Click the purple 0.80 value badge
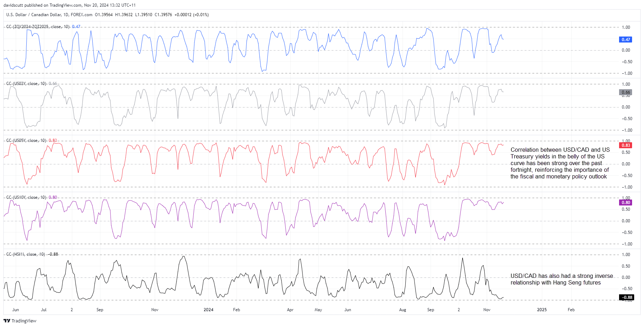The height and width of the screenshot is (327, 644). (626, 203)
